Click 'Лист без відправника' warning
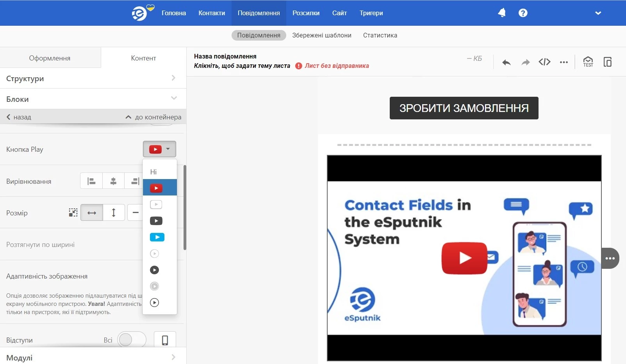 pyautogui.click(x=337, y=66)
